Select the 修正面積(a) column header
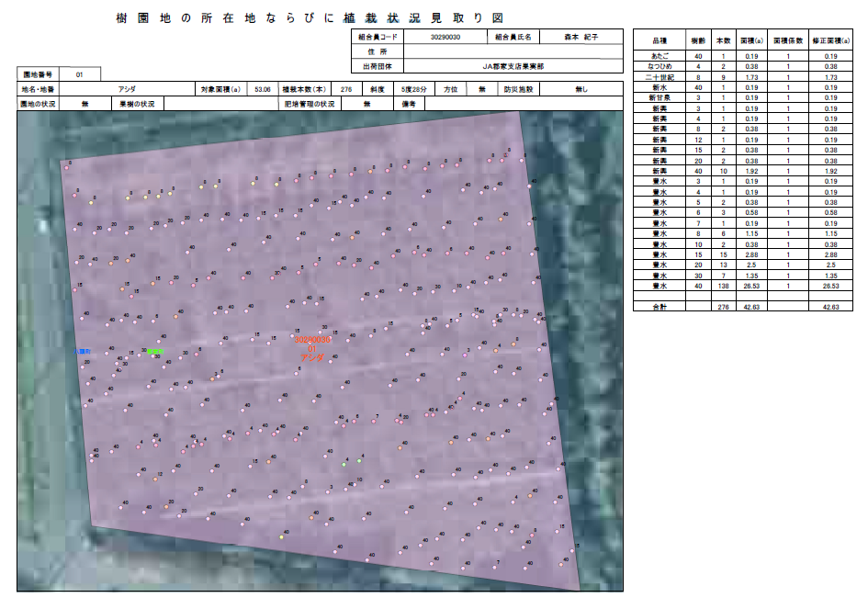Screen dimensions: 868x609 [x=831, y=42]
